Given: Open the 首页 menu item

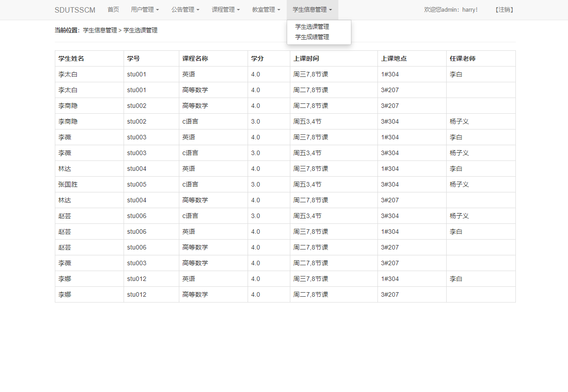Looking at the screenshot, I should [113, 9].
